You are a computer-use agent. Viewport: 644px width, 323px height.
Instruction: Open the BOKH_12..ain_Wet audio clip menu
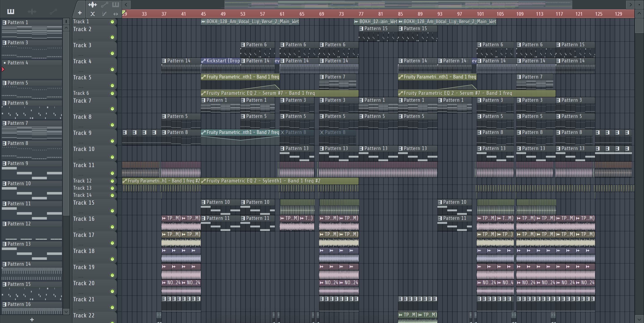tap(356, 22)
